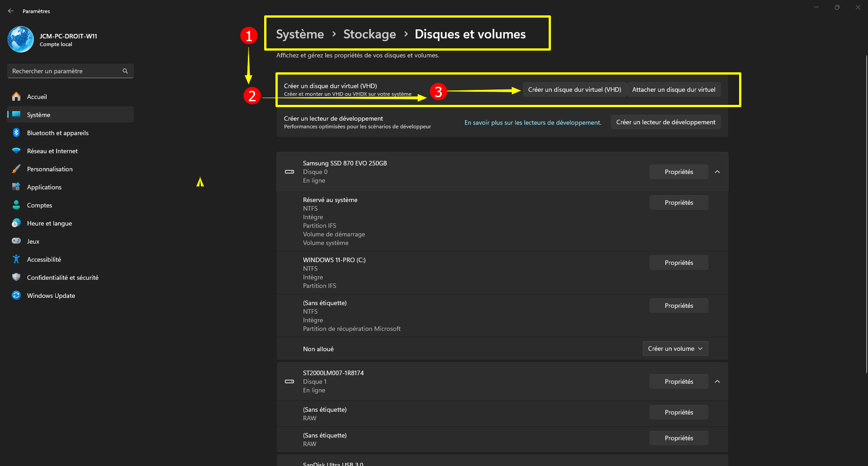Collapse the ST2000LM007 Disque 1 section

717,381
